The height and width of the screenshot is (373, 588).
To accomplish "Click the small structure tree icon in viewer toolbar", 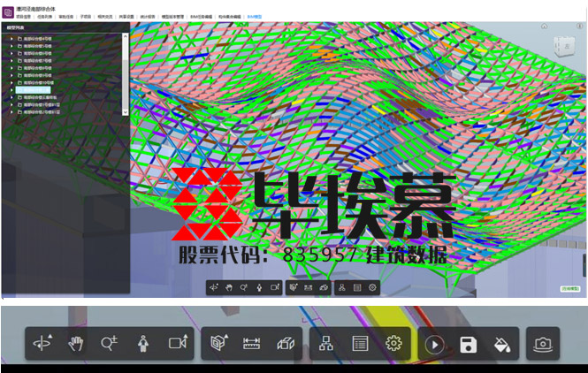I will 341,287.
